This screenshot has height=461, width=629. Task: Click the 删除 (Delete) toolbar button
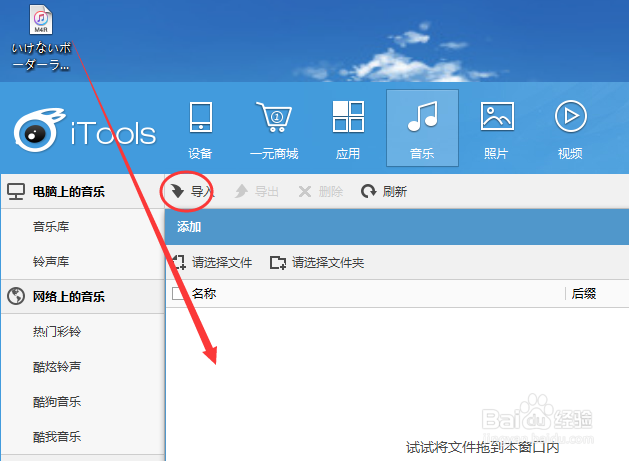[x=321, y=191]
